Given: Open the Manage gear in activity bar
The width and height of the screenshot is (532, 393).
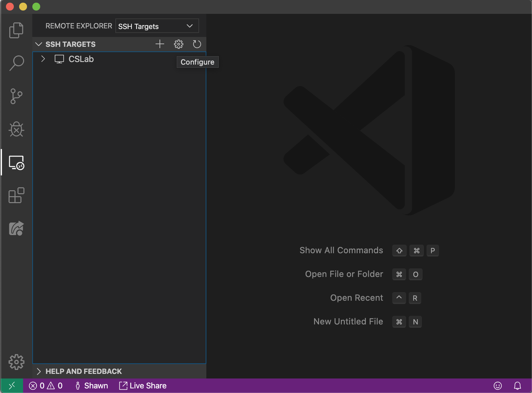Looking at the screenshot, I should [16, 362].
